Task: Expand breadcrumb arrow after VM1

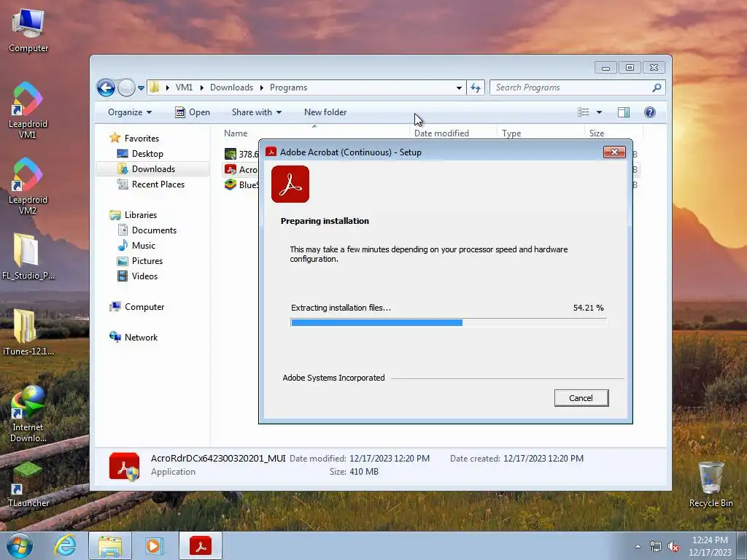Action: tap(201, 87)
